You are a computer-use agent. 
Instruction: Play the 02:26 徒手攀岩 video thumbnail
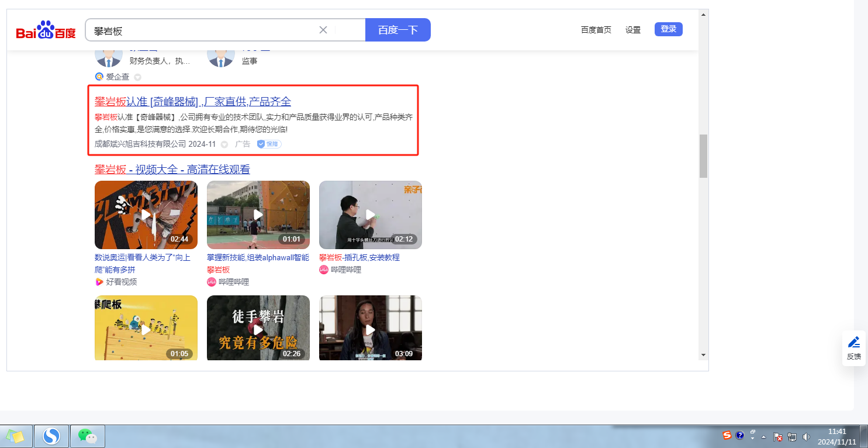coord(258,328)
